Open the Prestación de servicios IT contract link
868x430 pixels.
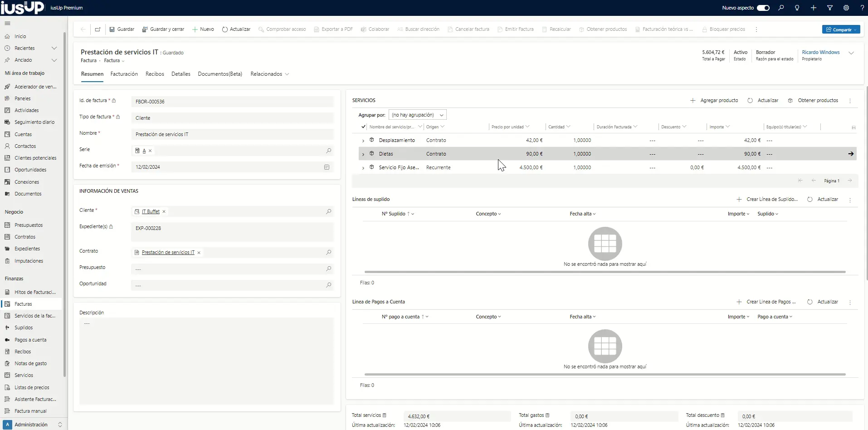(168, 252)
